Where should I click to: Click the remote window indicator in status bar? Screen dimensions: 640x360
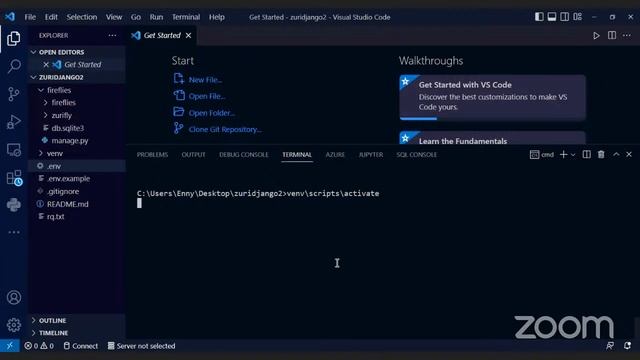[9, 346]
